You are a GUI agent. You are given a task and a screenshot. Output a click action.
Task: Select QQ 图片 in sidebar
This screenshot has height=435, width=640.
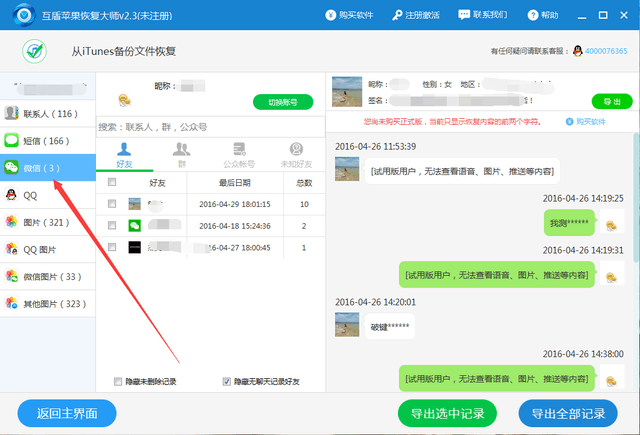pos(48,249)
